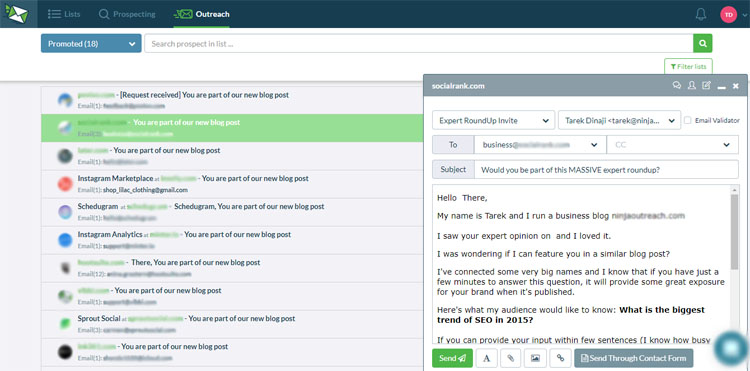
Task: Open the TD user avatar menu
Action: tap(728, 15)
